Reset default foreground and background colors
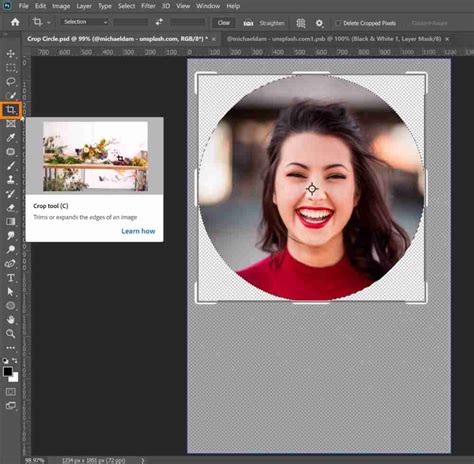This screenshot has width=474, height=464. (5, 360)
